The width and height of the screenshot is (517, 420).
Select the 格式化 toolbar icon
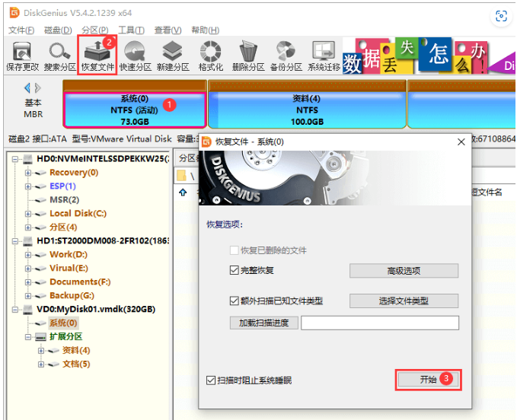pyautogui.click(x=211, y=56)
